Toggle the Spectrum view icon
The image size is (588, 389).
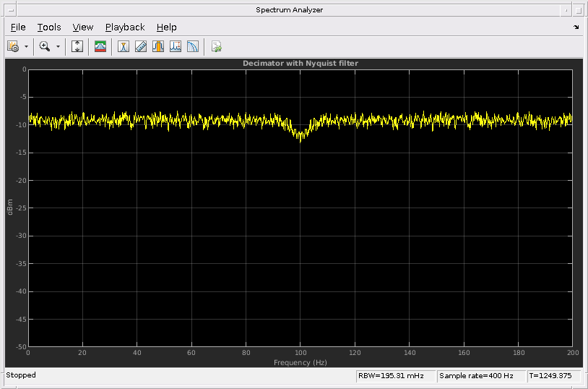[x=100, y=46]
